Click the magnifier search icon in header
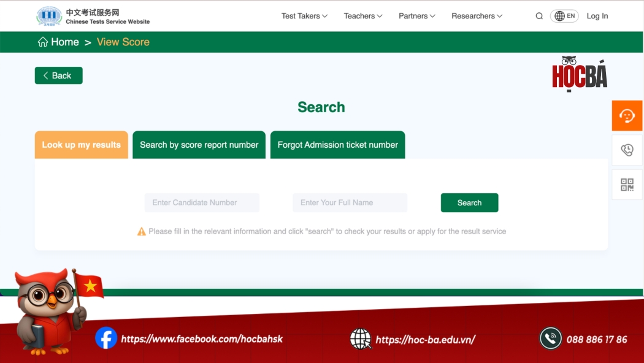 click(539, 16)
